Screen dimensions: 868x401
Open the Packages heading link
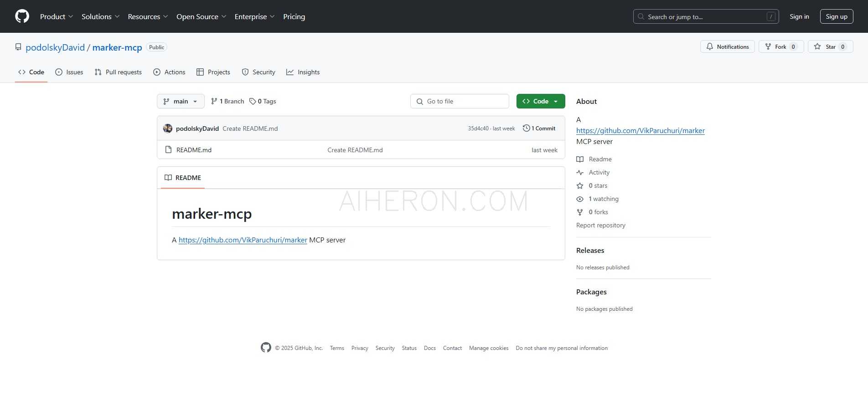point(591,292)
